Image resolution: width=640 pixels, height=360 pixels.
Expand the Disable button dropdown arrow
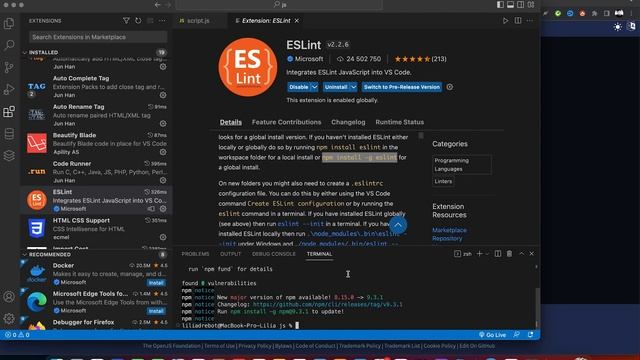click(314, 87)
